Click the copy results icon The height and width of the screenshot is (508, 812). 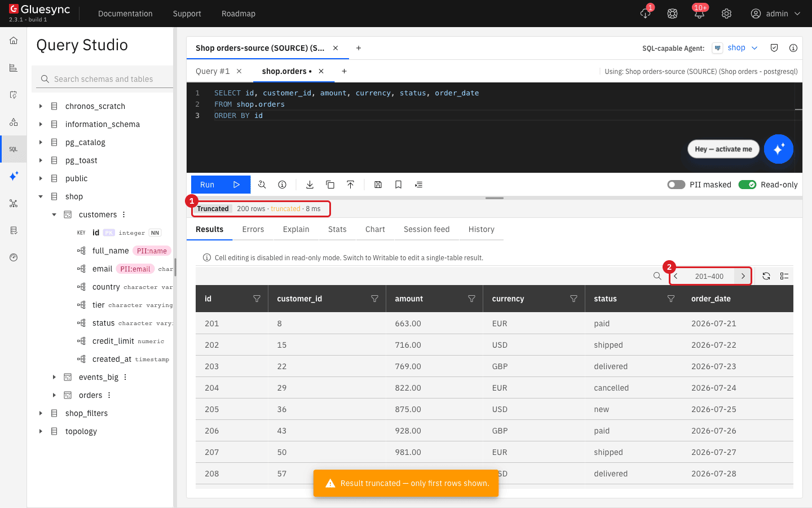pyautogui.click(x=330, y=185)
